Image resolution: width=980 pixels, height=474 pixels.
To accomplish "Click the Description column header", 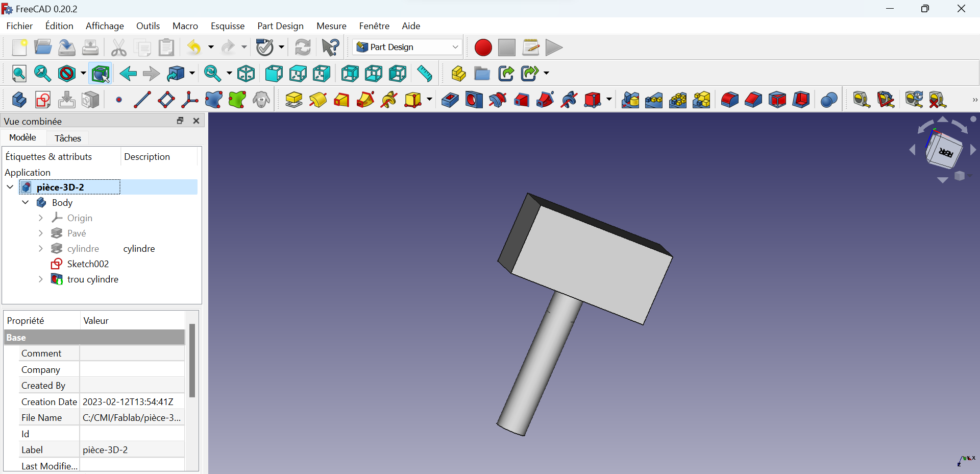I will point(159,157).
